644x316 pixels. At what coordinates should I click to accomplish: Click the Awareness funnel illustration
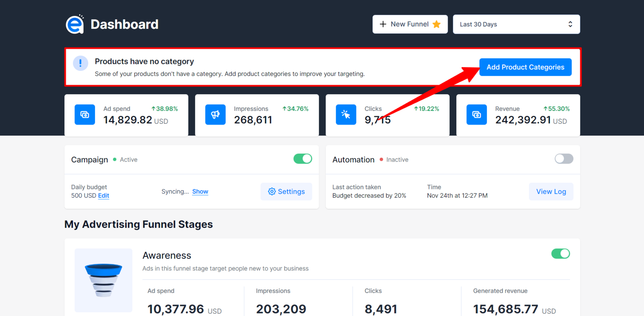coord(103,280)
